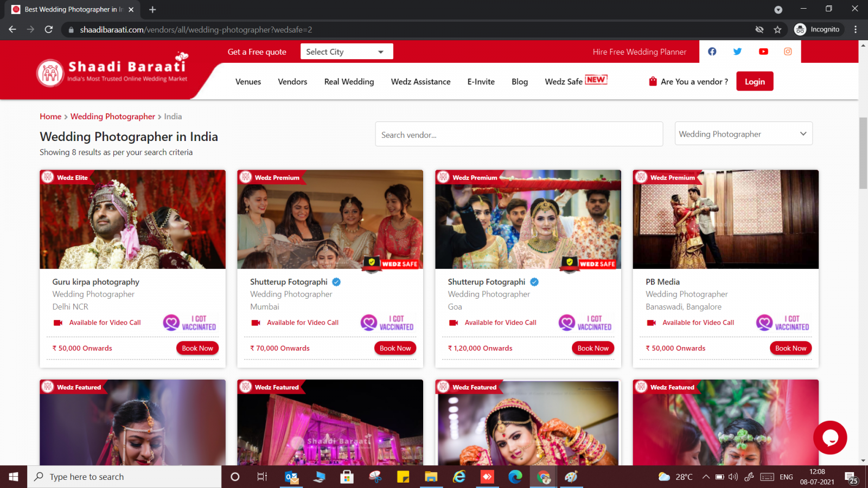Open Microsoft Store from taskbar
868x488 pixels.
pyautogui.click(x=347, y=477)
